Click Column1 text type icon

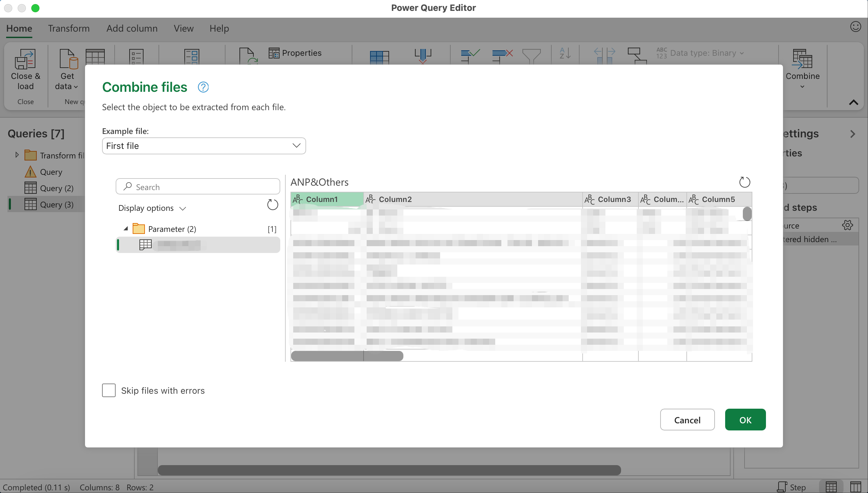tap(298, 199)
